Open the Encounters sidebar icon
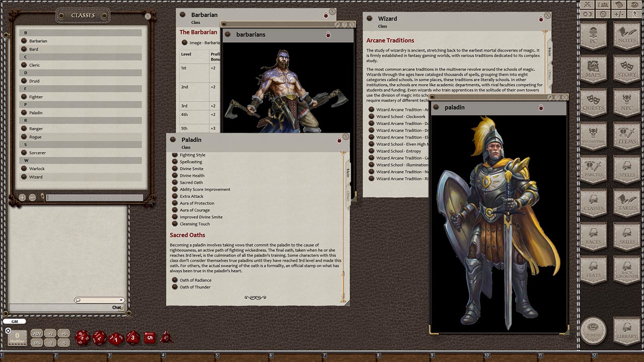This screenshot has height=362, width=644. [593, 136]
